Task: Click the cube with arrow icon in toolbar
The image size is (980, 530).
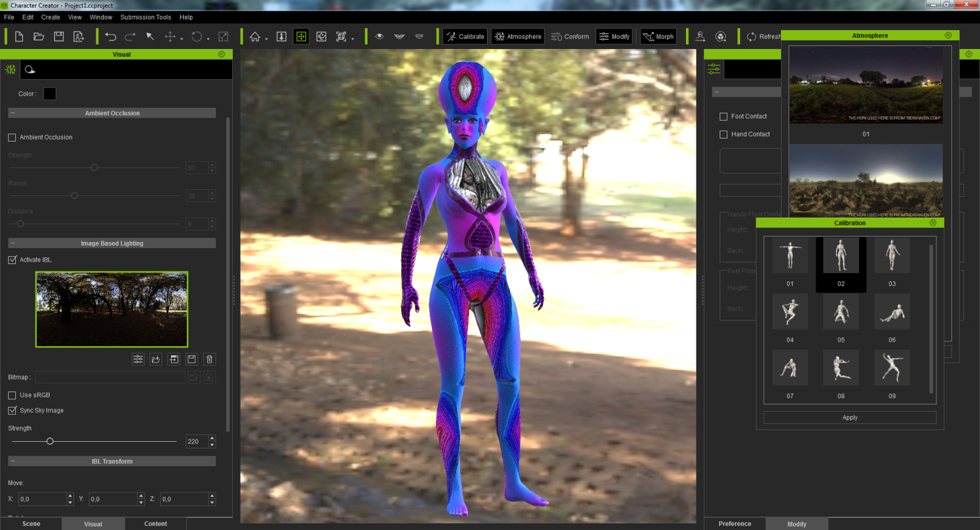Action: [721, 37]
